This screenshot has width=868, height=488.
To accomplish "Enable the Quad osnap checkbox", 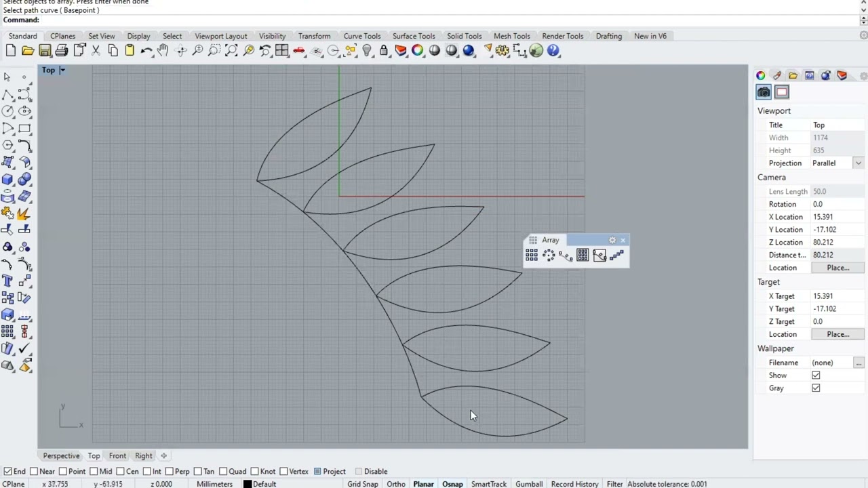I will click(223, 472).
